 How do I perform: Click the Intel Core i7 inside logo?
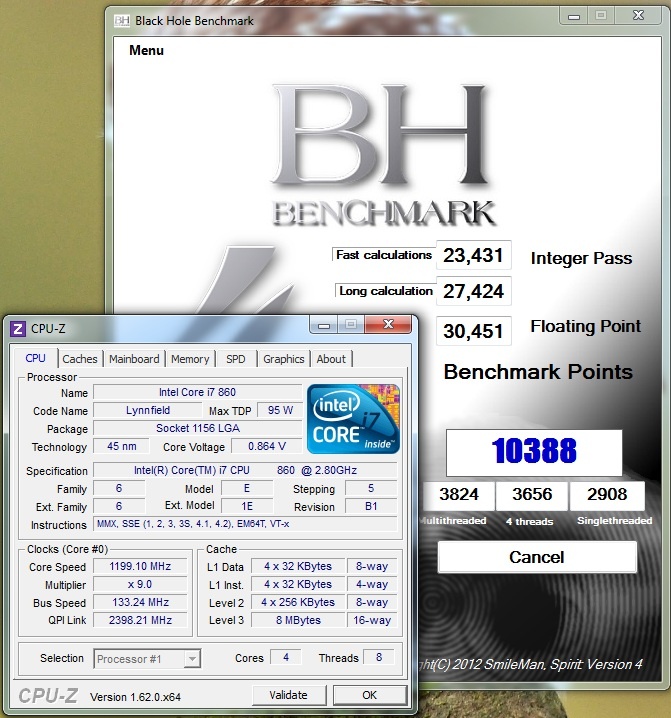click(x=353, y=419)
